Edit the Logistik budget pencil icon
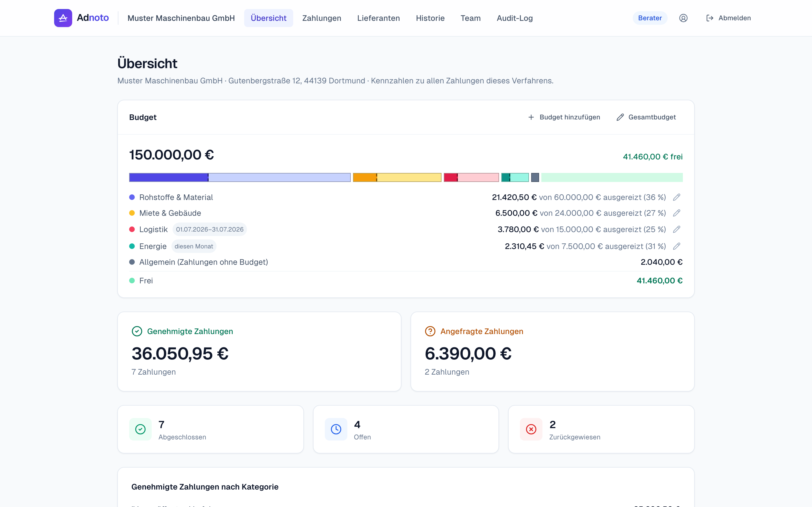The height and width of the screenshot is (507, 812). coord(676,229)
